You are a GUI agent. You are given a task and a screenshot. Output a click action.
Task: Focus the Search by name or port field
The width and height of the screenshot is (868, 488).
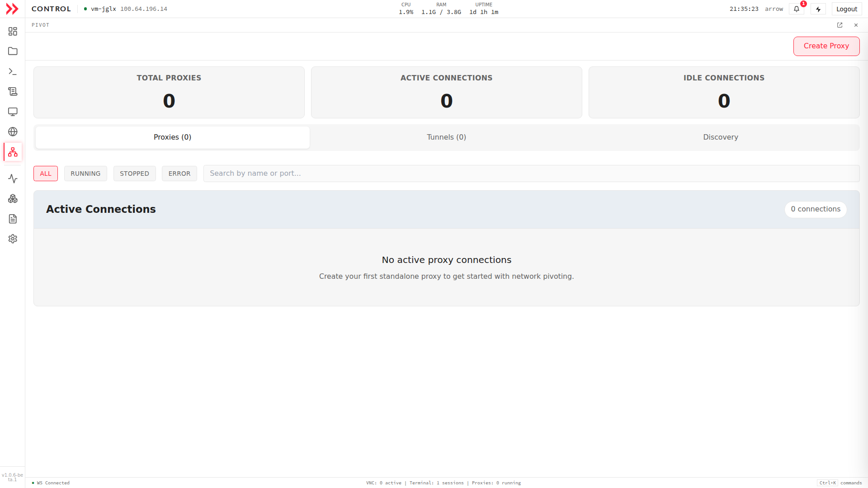point(531,174)
